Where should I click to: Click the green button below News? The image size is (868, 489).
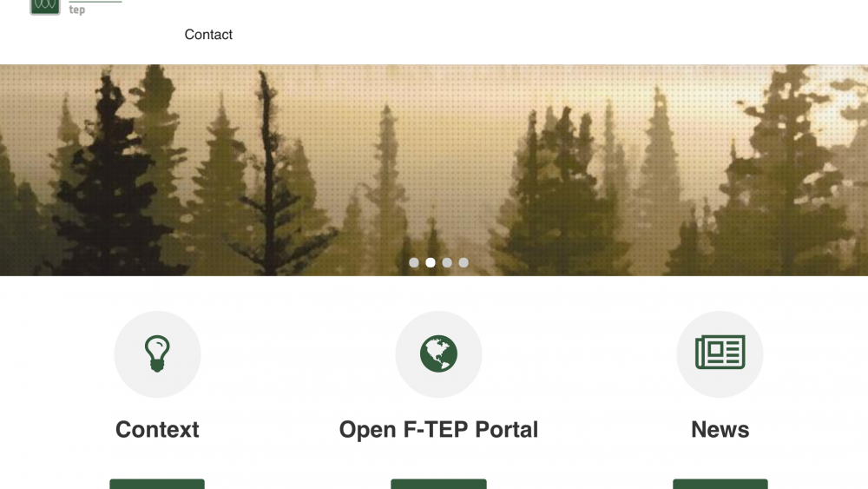720,484
